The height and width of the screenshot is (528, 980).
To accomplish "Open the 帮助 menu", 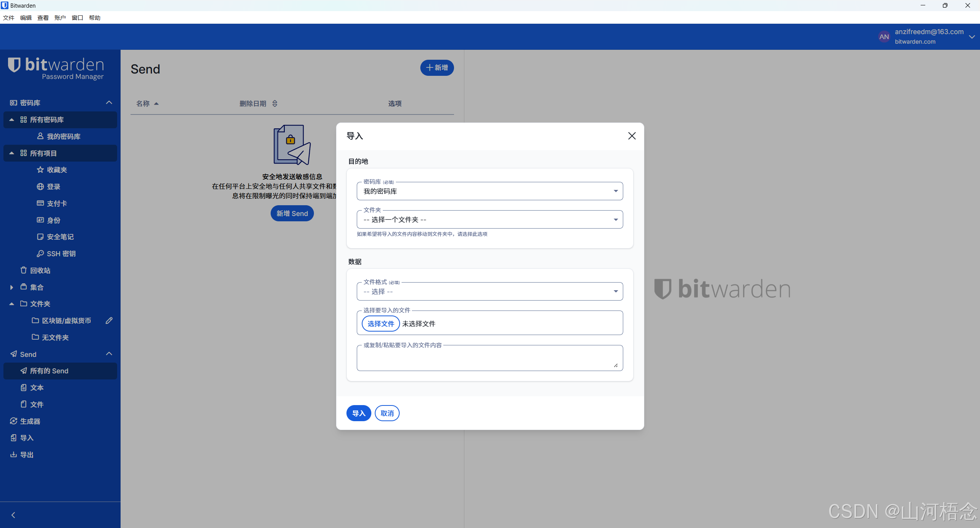I will pyautogui.click(x=95, y=18).
